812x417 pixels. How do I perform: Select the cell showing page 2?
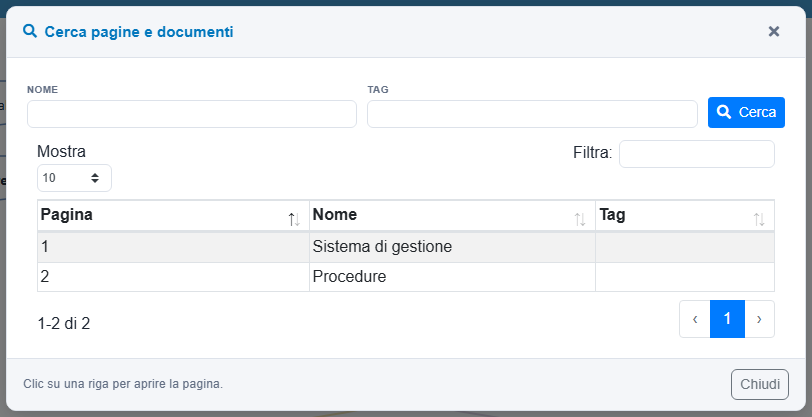point(173,277)
